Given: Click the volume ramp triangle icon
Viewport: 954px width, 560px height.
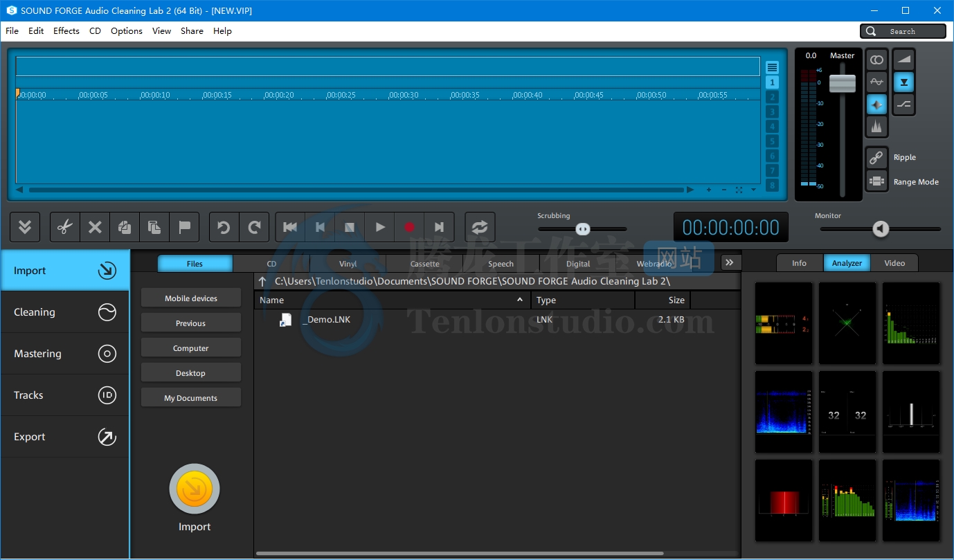Looking at the screenshot, I should click(x=903, y=60).
